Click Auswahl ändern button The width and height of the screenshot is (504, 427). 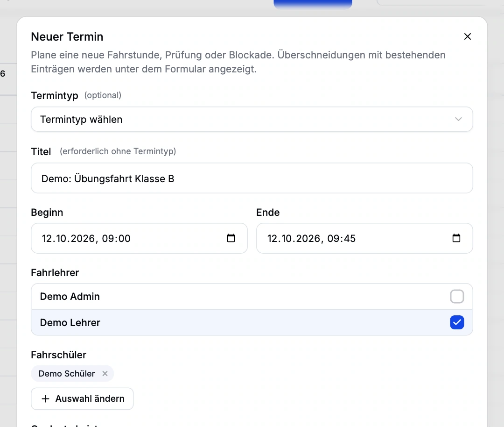[x=82, y=399]
